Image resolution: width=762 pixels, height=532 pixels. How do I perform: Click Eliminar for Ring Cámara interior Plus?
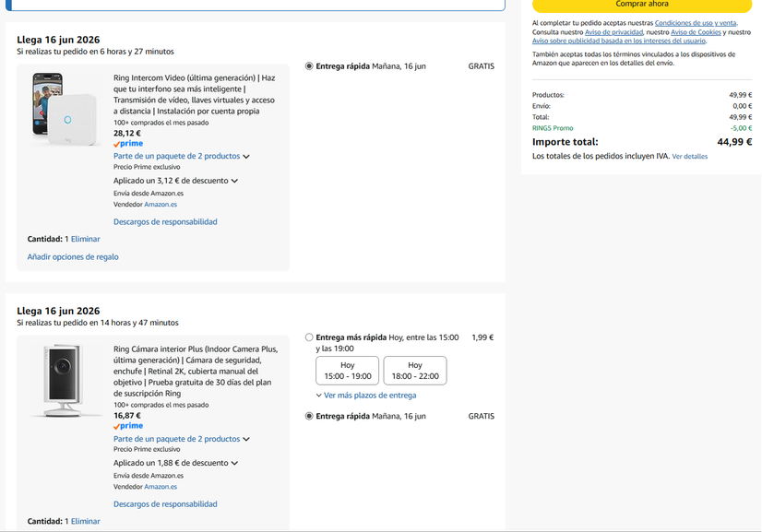(86, 521)
